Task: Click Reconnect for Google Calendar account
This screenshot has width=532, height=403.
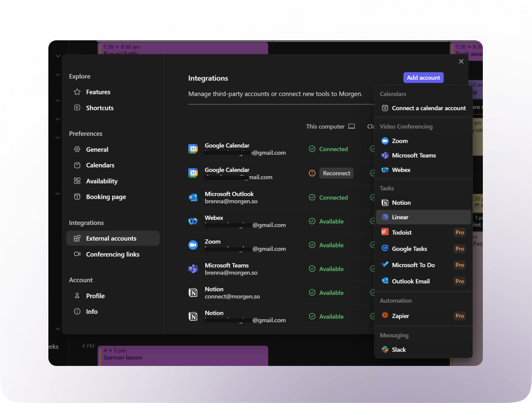Action: point(337,173)
